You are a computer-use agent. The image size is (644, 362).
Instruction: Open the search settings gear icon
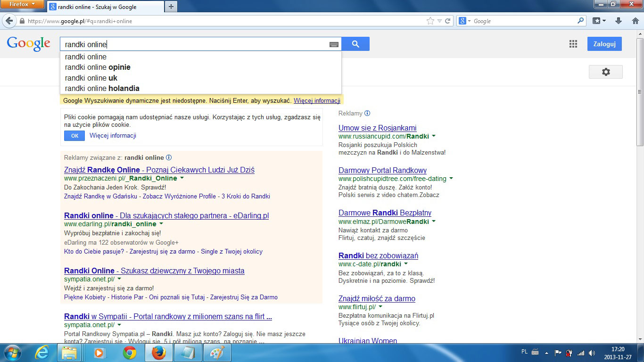click(605, 72)
